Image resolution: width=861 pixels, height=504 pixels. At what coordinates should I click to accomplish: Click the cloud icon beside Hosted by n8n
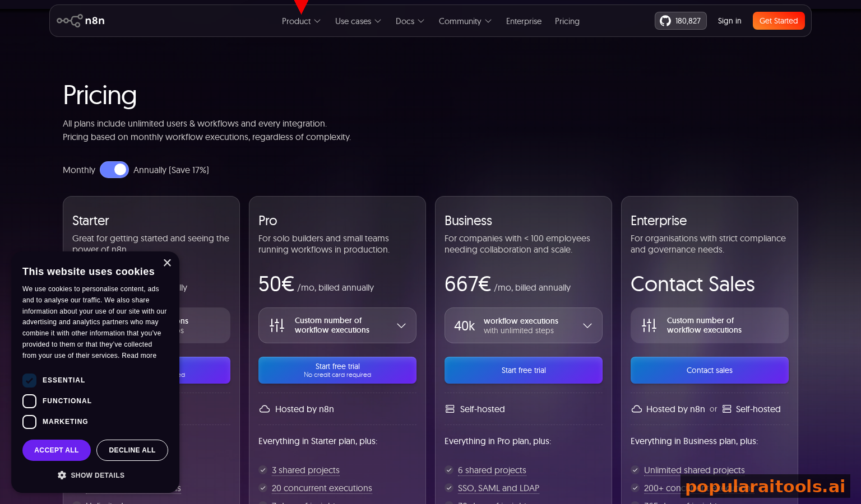[x=265, y=409]
